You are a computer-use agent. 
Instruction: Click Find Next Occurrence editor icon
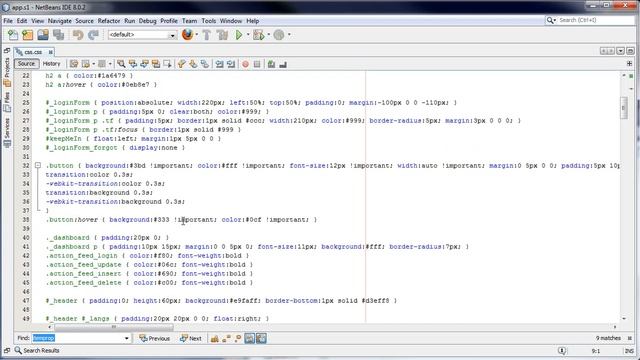tap(144, 64)
